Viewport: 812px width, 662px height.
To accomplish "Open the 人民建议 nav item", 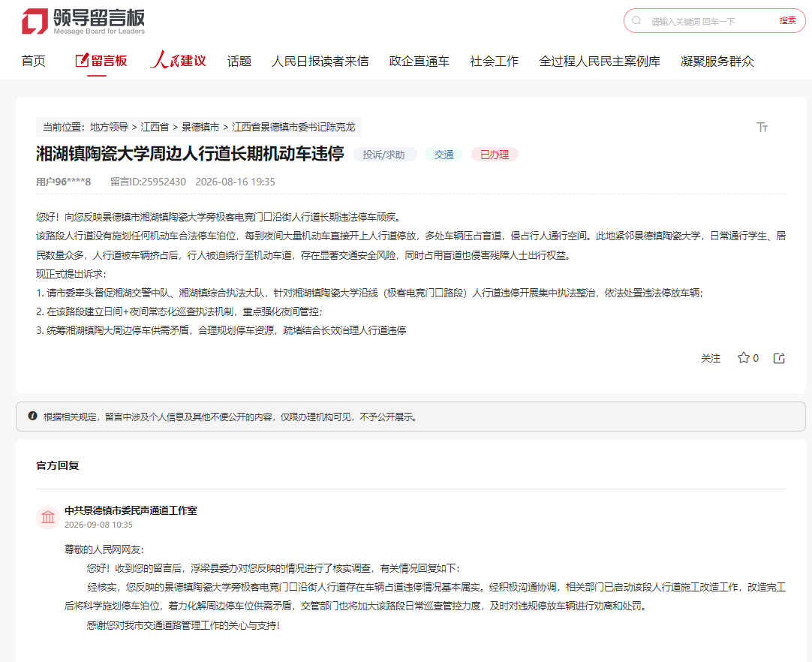I will [179, 60].
